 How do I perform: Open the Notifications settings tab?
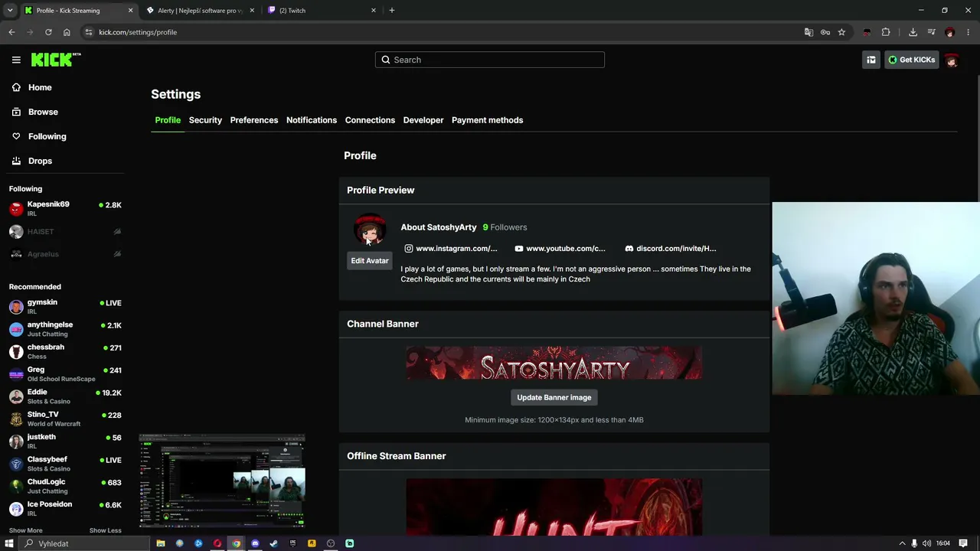[312, 120]
